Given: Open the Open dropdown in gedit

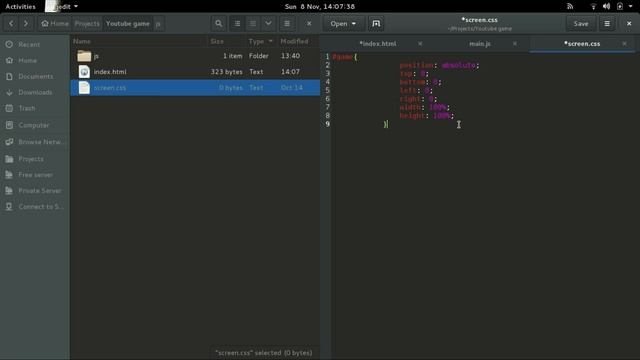Looking at the screenshot, I should (x=343, y=24).
